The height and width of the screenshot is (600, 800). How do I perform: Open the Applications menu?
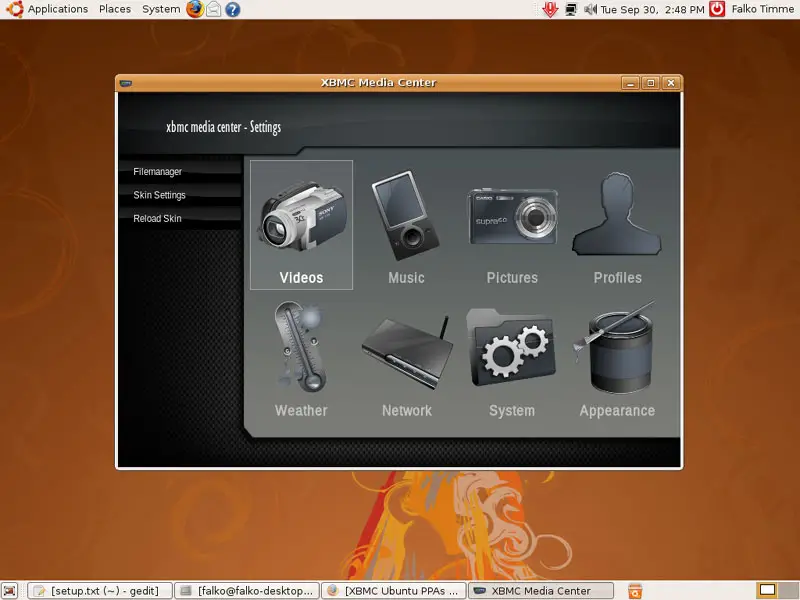pyautogui.click(x=58, y=9)
